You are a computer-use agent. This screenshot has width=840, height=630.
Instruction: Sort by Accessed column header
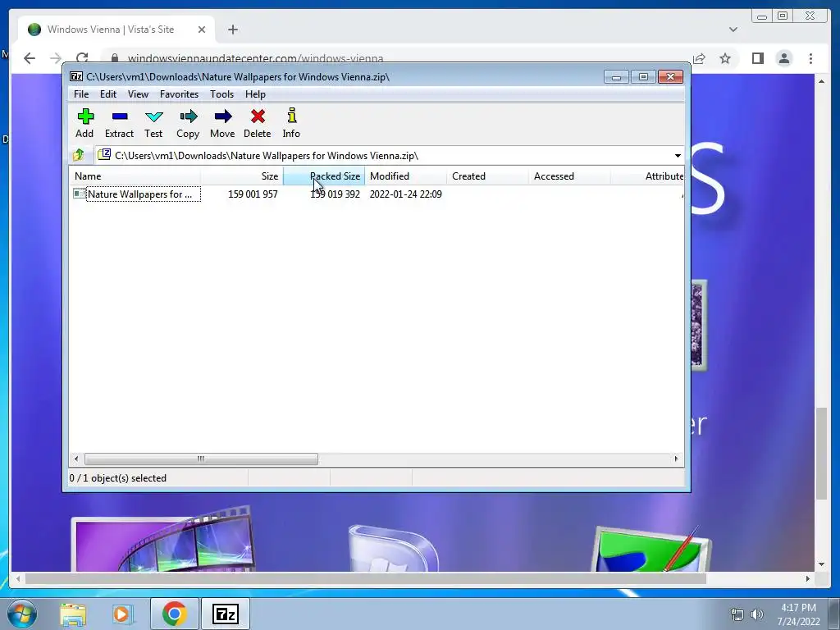[569, 176]
